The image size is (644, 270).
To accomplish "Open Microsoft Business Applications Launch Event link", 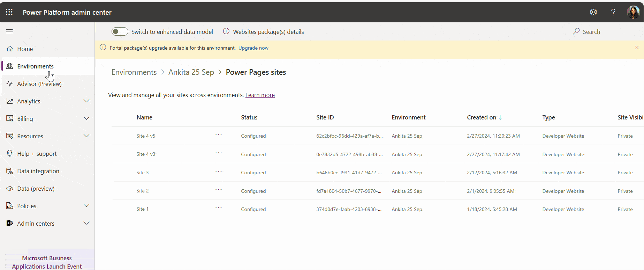I will [x=47, y=262].
